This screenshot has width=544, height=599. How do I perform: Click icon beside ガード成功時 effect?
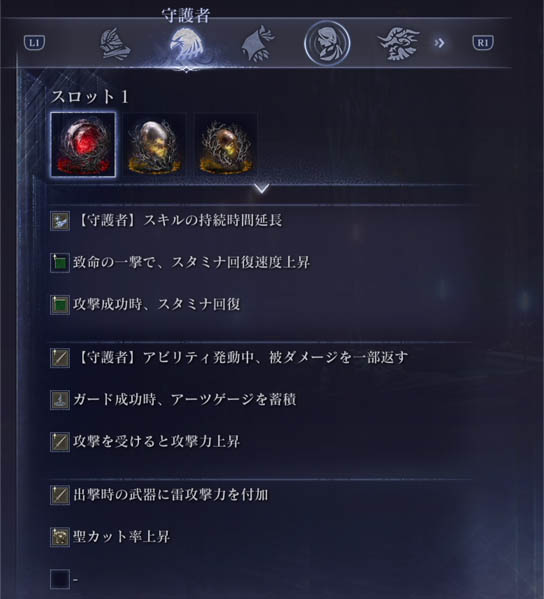pyautogui.click(x=60, y=400)
